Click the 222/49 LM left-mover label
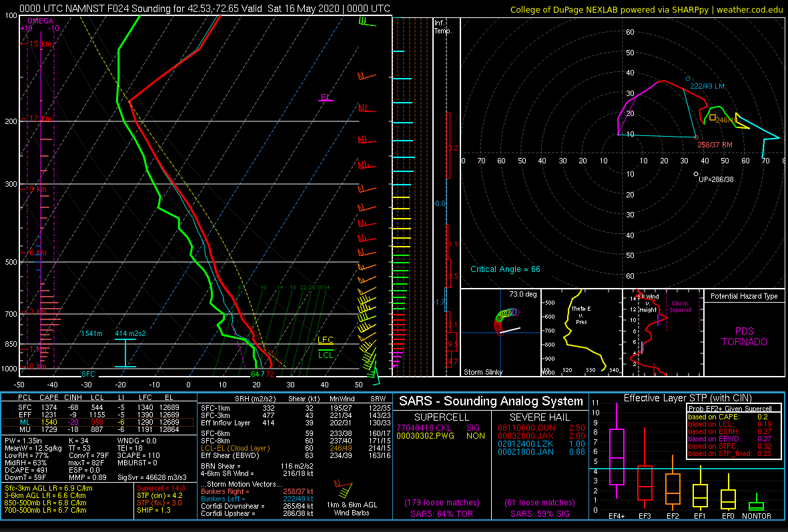 (707, 87)
